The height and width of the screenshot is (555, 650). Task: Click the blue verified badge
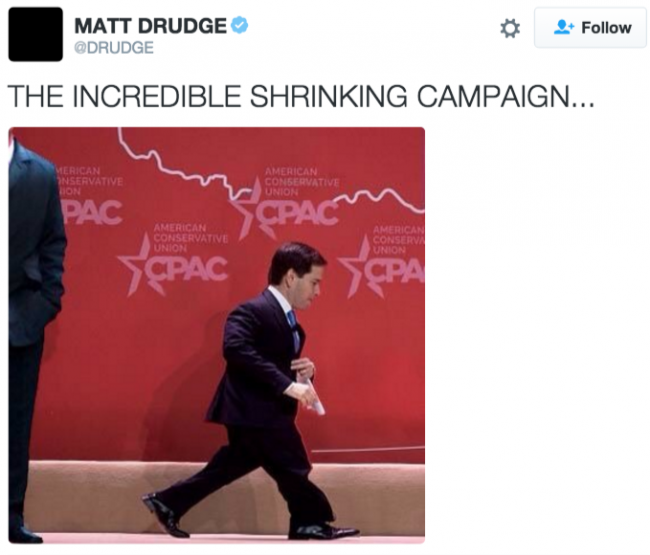pos(239,25)
